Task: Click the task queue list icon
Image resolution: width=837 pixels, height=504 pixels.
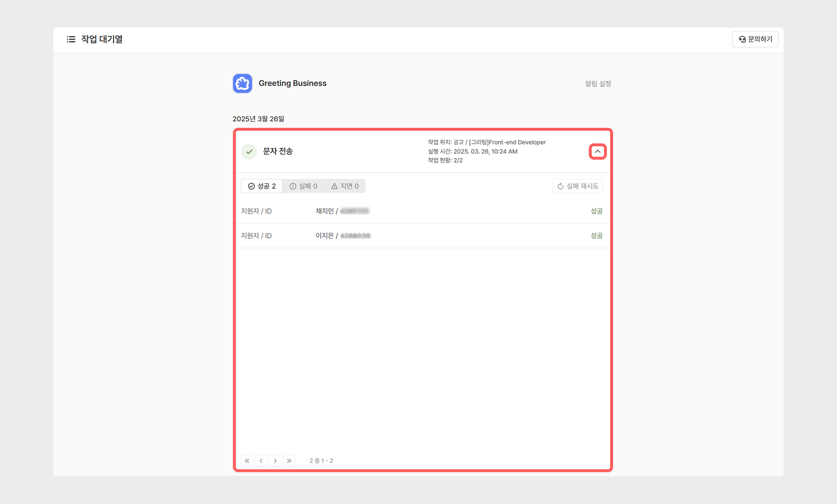Action: coord(71,39)
